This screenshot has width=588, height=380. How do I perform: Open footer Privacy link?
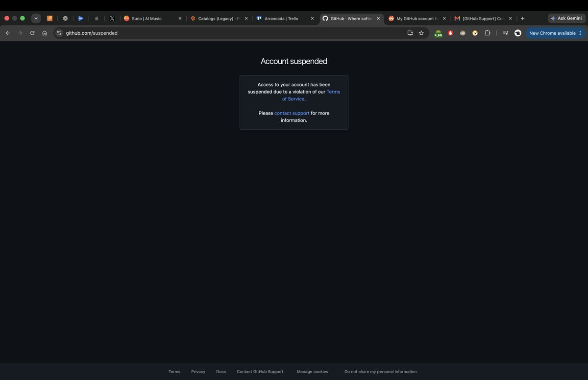coord(198,372)
